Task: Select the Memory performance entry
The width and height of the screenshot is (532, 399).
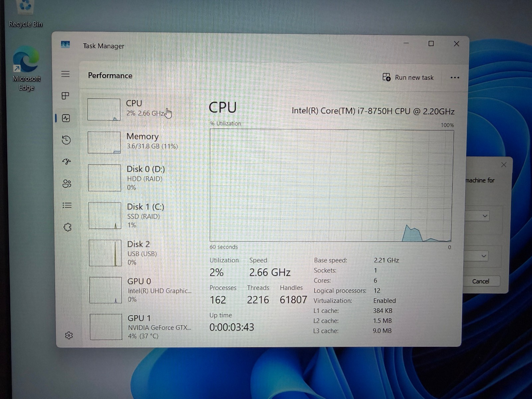Action: [140, 142]
